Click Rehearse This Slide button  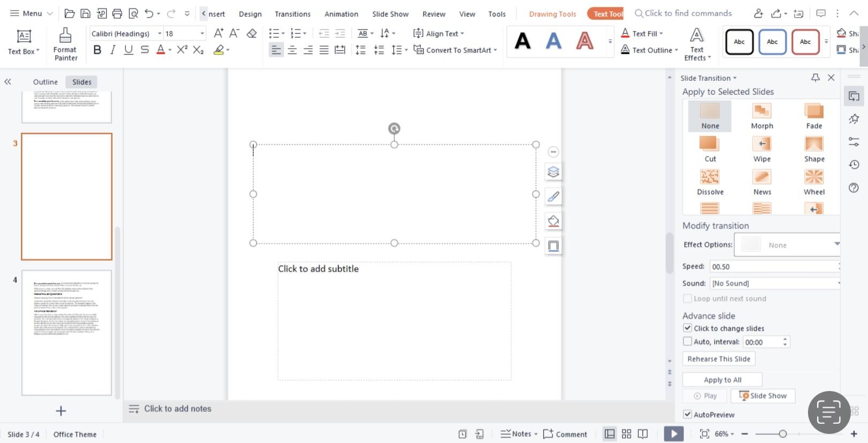tap(719, 359)
